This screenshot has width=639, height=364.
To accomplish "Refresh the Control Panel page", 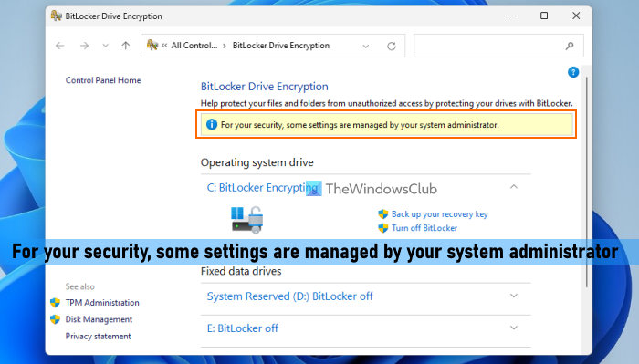I will tap(392, 46).
